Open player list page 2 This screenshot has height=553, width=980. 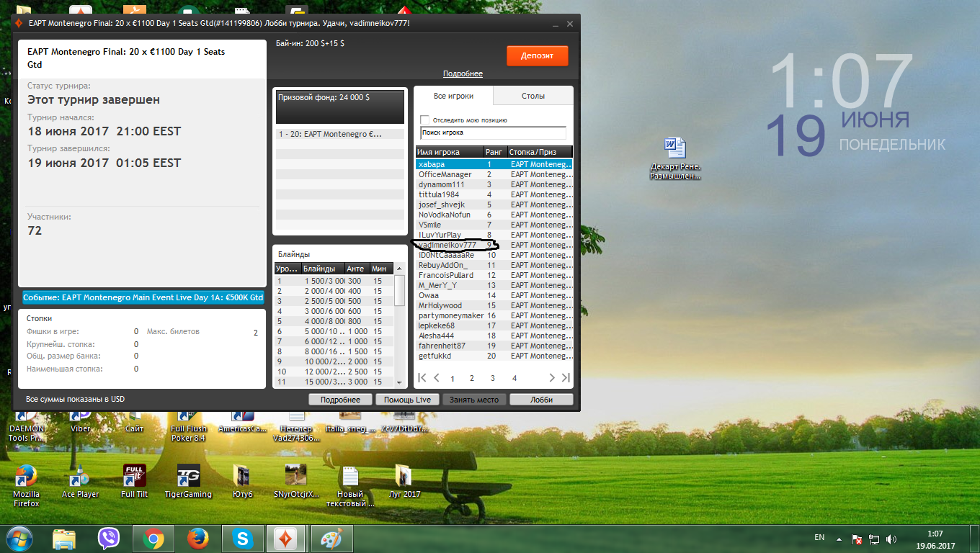pos(472,378)
